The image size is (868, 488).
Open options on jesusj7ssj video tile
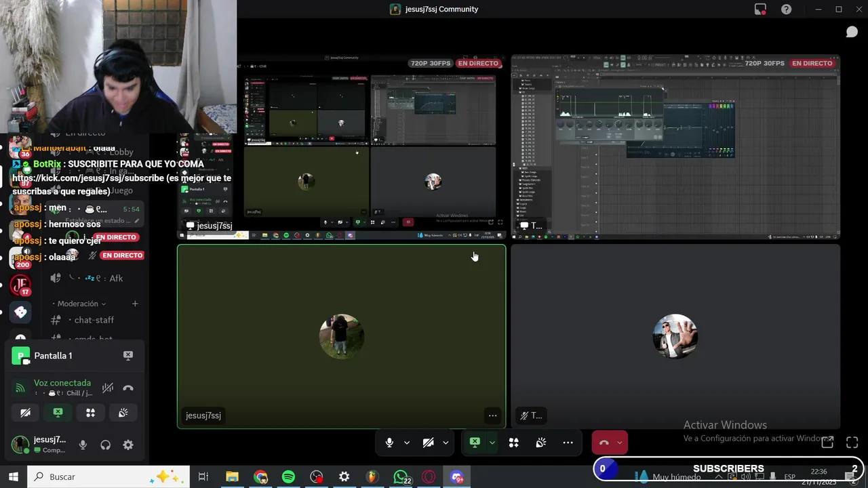[492, 415]
